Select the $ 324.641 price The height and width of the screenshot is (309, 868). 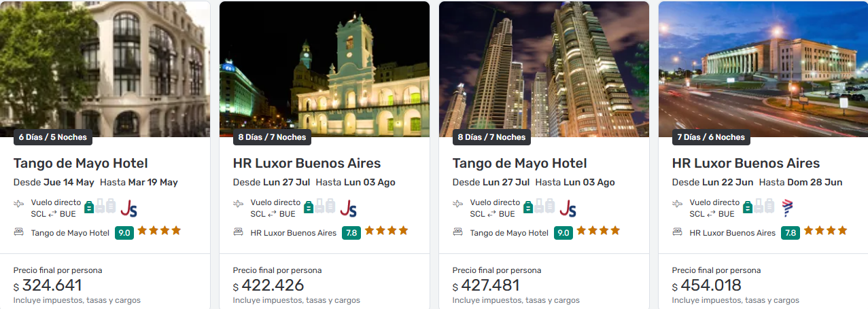pyautogui.click(x=48, y=285)
